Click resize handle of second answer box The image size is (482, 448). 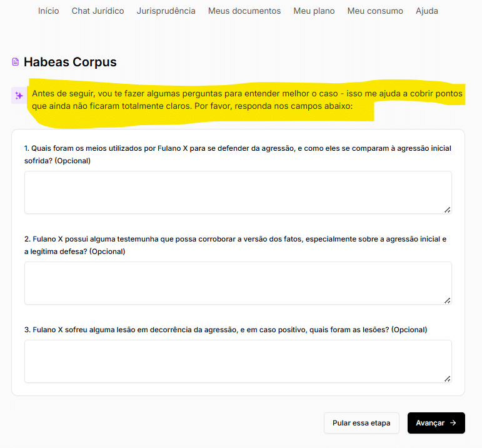click(x=447, y=300)
